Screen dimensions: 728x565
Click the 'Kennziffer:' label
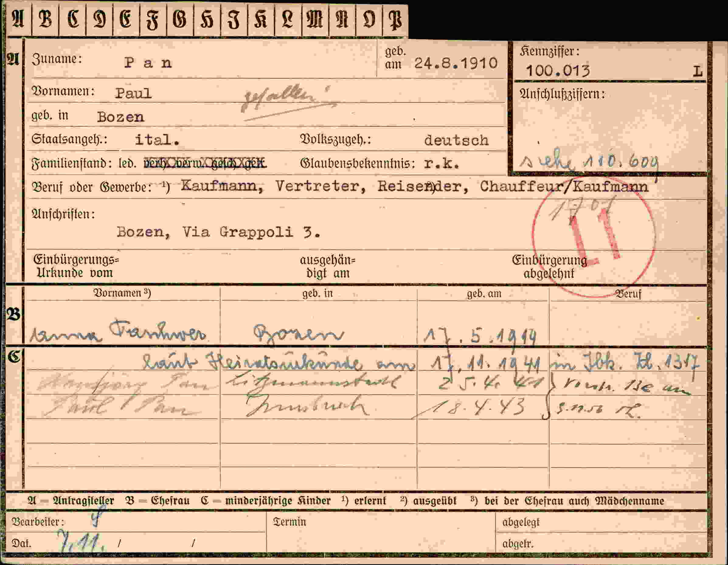(550, 51)
